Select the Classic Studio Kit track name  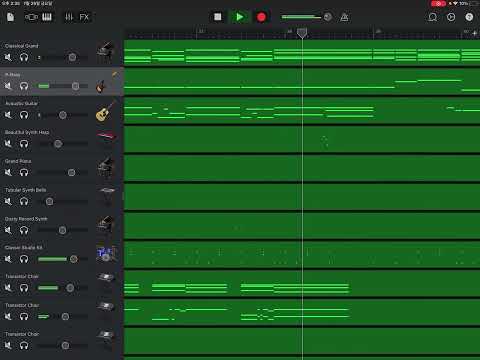coord(24,247)
